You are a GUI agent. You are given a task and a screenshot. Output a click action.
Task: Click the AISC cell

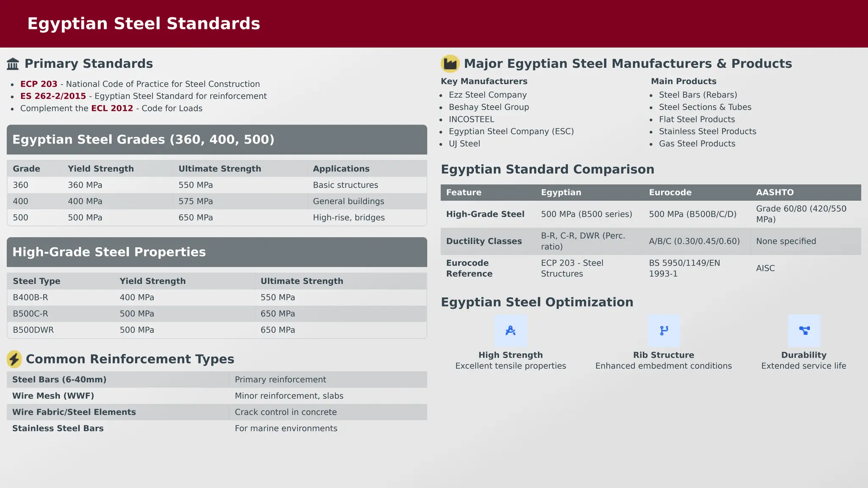[x=765, y=269]
